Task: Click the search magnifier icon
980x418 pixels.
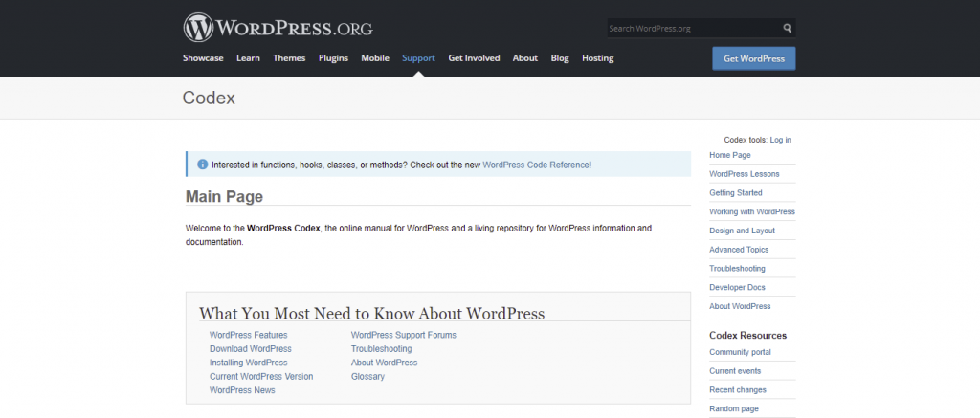Action: pyautogui.click(x=787, y=28)
